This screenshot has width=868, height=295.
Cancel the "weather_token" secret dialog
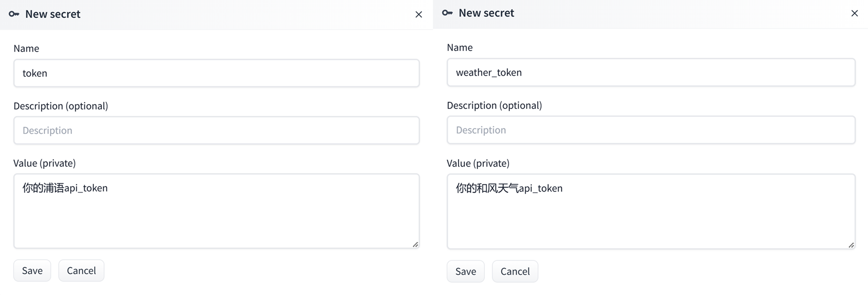(515, 272)
